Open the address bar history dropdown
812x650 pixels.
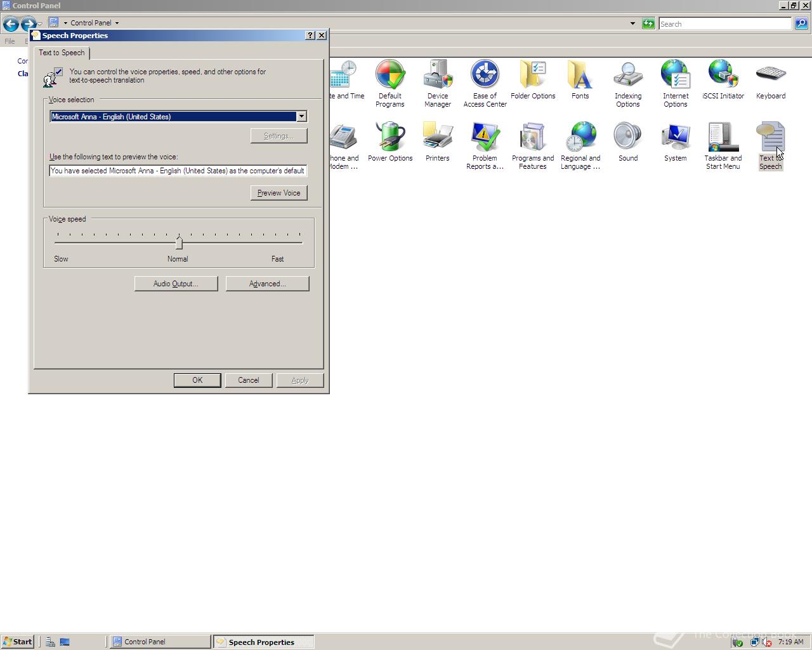(x=632, y=23)
